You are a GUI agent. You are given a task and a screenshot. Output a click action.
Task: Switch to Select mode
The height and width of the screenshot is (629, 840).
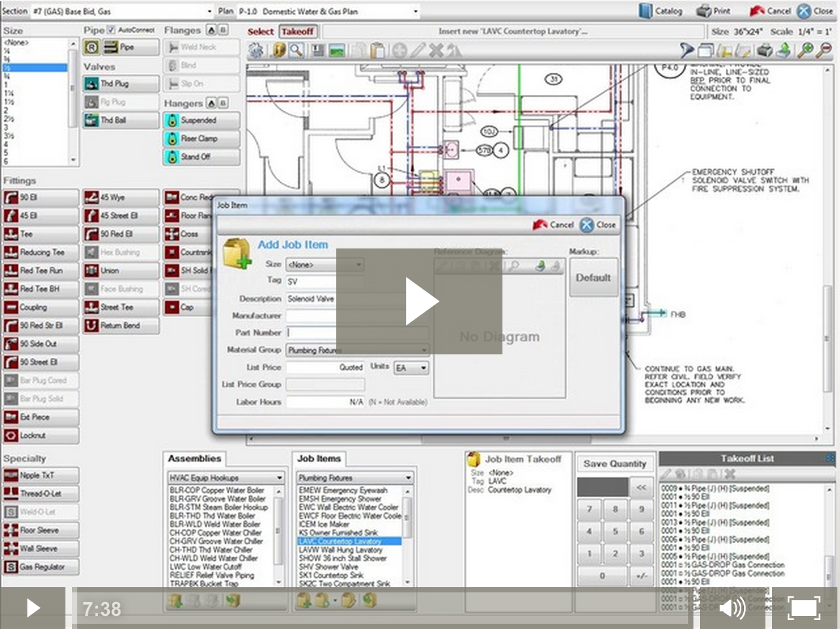(x=260, y=31)
